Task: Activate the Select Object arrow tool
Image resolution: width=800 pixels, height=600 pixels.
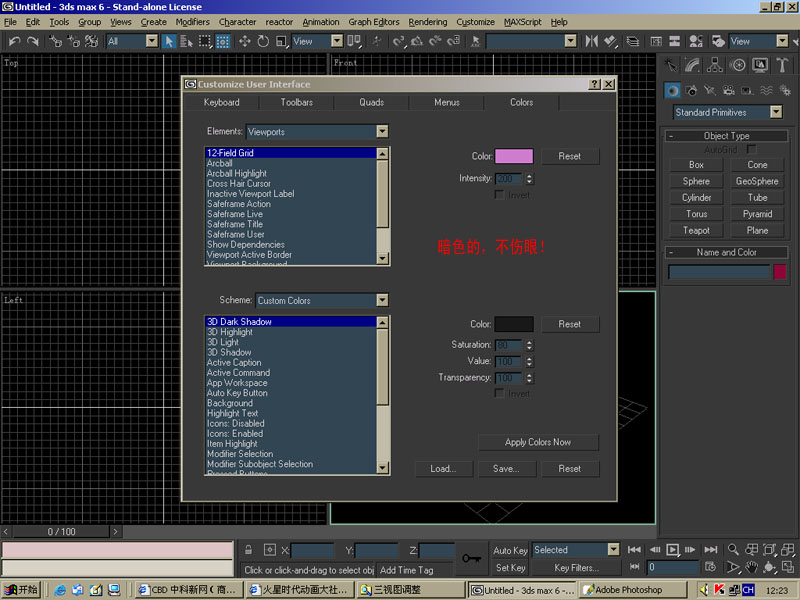Action: pyautogui.click(x=168, y=41)
